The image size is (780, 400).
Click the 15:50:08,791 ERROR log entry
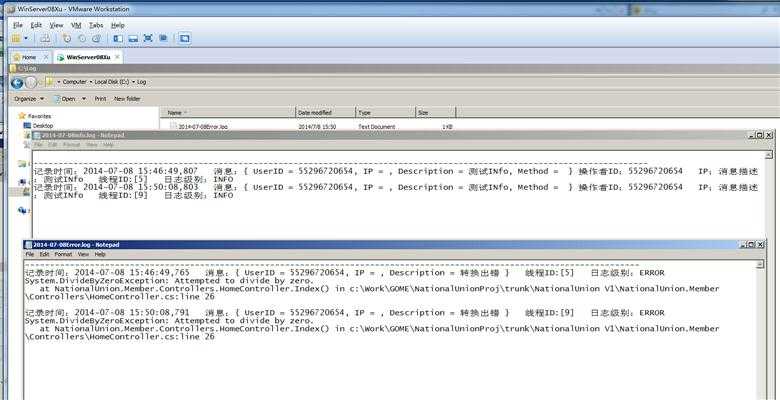coord(344,312)
